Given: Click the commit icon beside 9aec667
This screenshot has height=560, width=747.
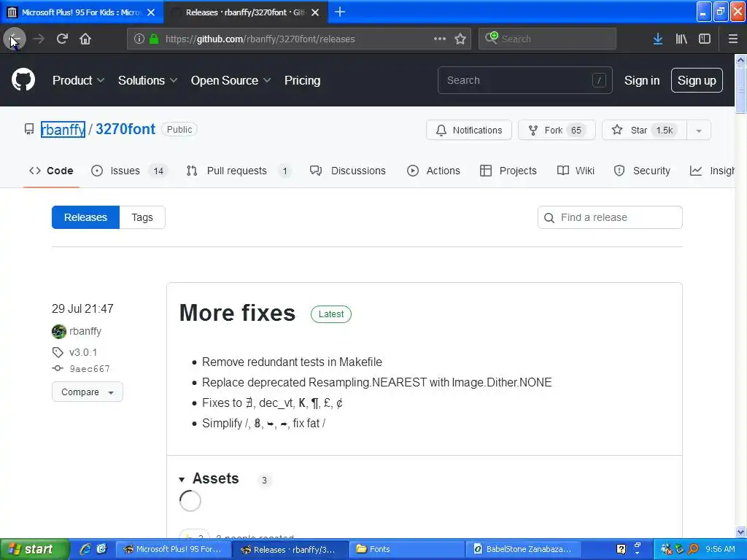Looking at the screenshot, I should pyautogui.click(x=58, y=368).
